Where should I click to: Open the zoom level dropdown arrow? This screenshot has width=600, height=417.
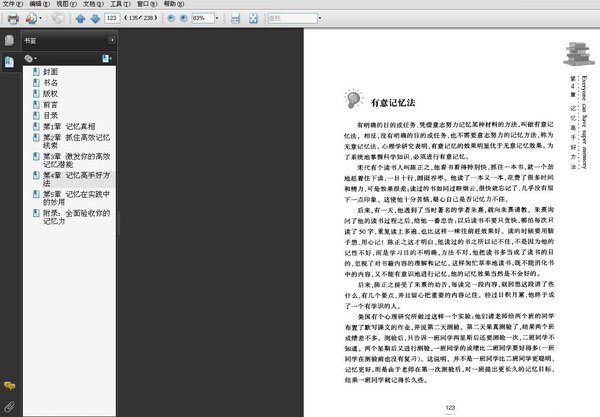(x=217, y=18)
